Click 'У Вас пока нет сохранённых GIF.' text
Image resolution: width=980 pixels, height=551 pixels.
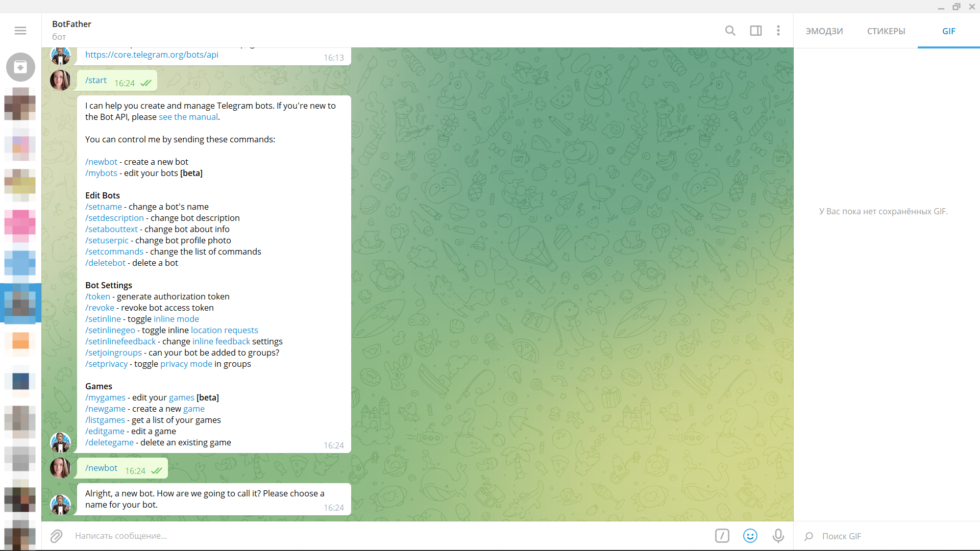tap(884, 211)
